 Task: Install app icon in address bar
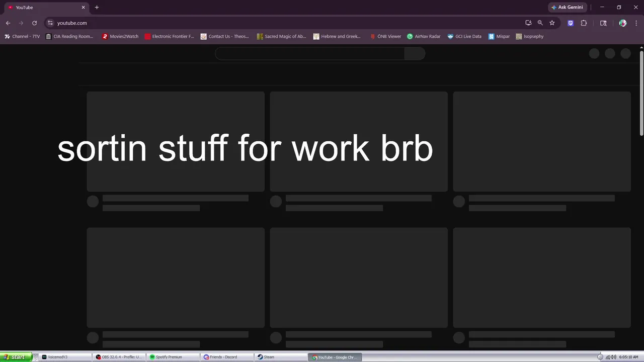528,23
